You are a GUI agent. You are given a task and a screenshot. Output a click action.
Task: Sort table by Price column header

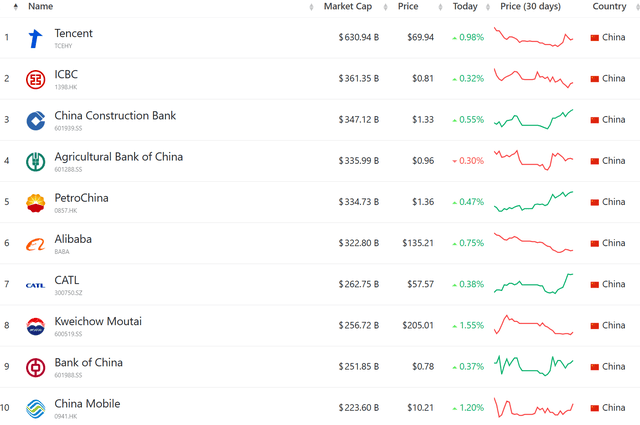point(407,7)
